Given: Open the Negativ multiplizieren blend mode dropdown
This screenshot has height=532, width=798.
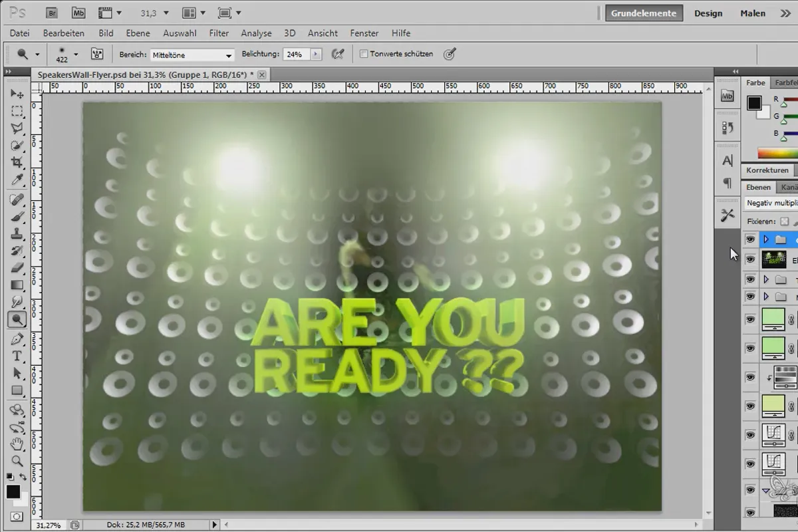Looking at the screenshot, I should pyautogui.click(x=771, y=203).
